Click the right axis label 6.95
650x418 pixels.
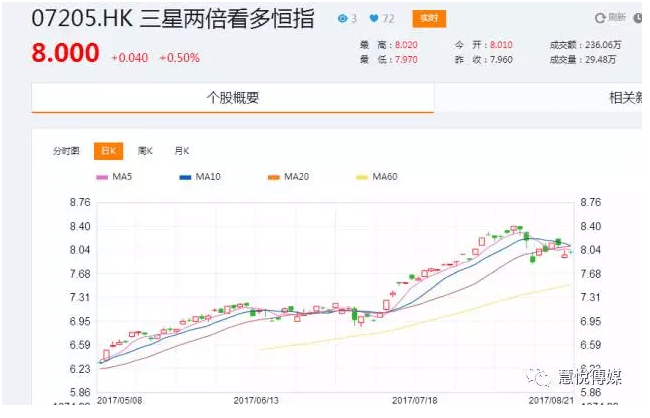tap(590, 321)
